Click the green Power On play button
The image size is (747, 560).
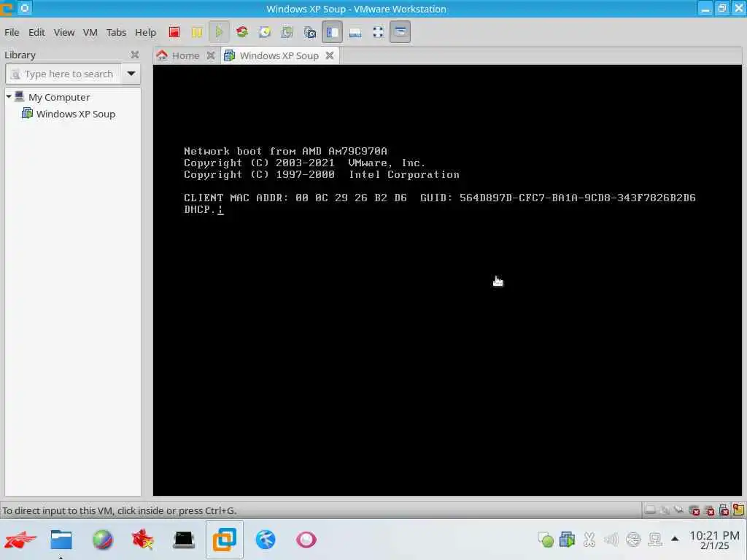219,32
